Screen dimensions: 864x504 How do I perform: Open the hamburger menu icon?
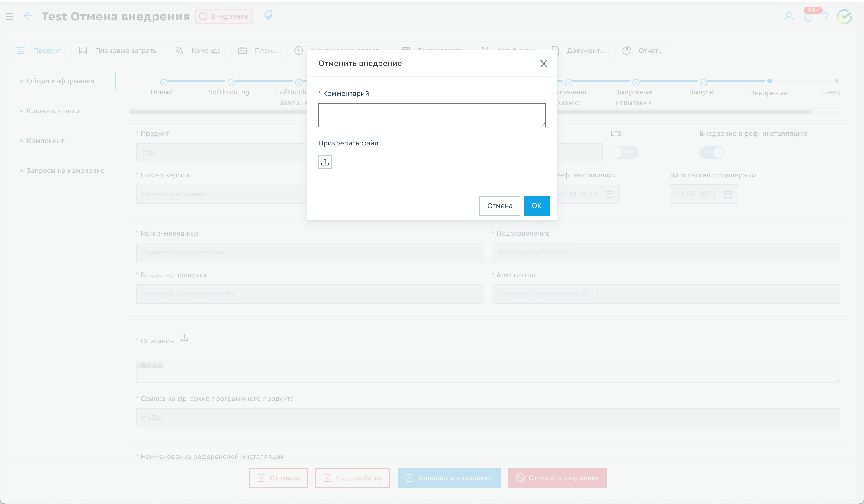click(10, 16)
